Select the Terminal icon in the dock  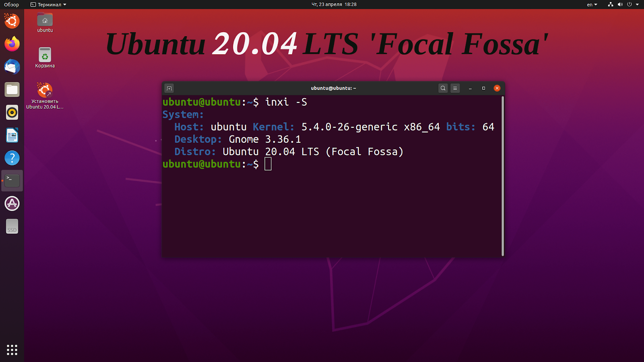(x=12, y=181)
